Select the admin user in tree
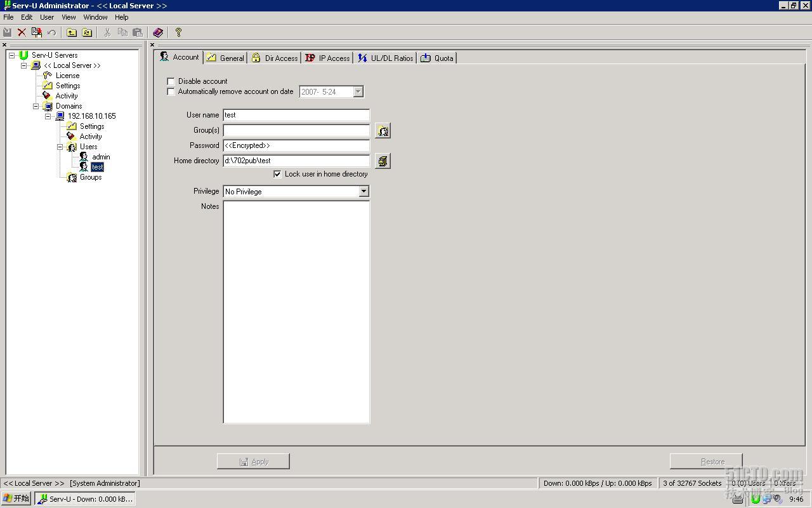The height and width of the screenshot is (508, 812). pos(101,157)
